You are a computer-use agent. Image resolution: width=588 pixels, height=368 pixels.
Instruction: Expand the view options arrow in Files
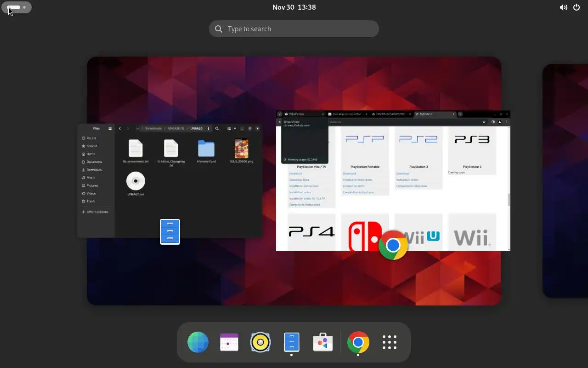pyautogui.click(x=235, y=128)
